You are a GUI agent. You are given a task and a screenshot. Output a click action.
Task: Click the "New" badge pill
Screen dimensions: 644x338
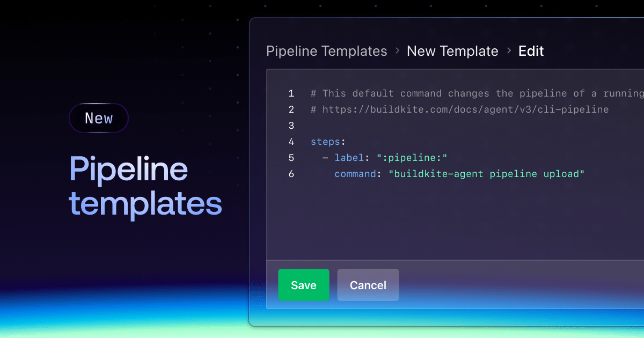click(x=99, y=117)
